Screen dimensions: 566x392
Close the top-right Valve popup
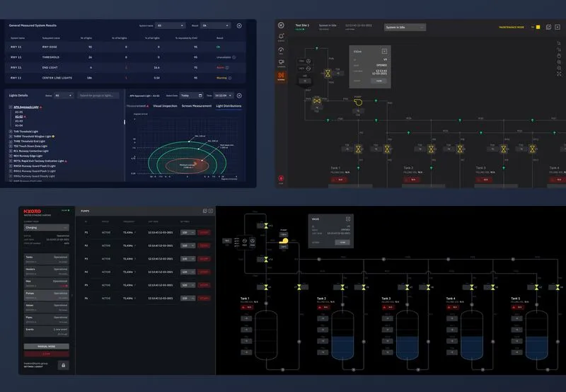[384, 51]
